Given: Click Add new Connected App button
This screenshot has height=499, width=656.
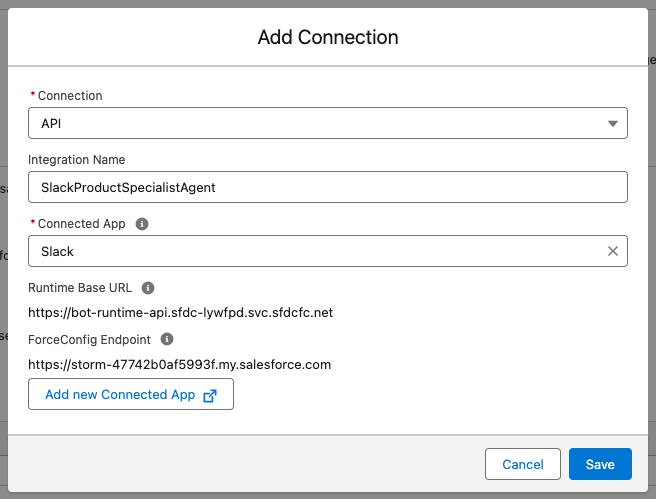Looking at the screenshot, I should coord(131,394).
